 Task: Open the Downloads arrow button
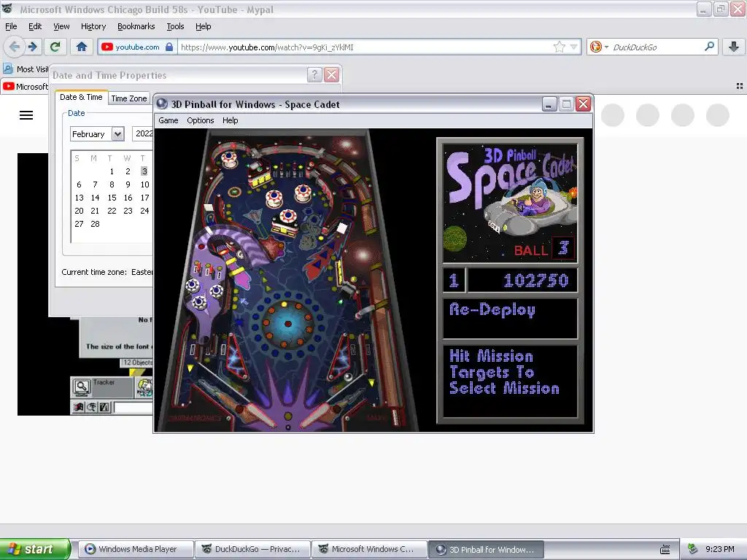click(x=734, y=47)
